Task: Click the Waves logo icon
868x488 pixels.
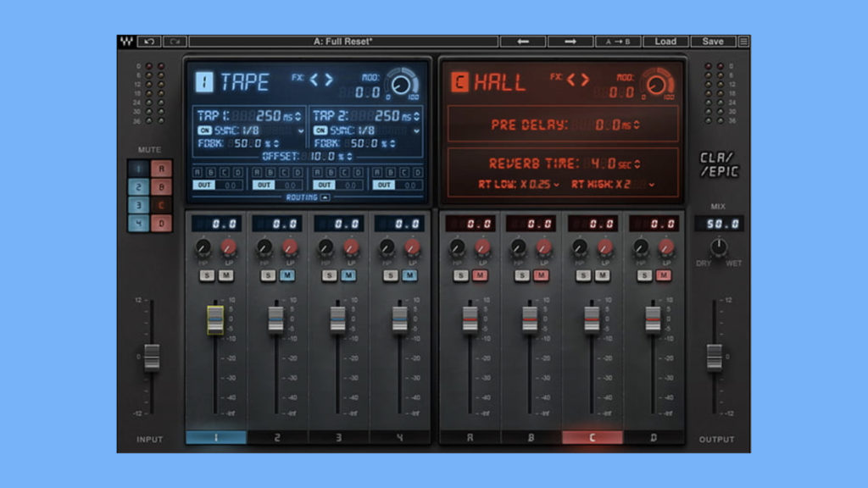Action: (x=129, y=41)
